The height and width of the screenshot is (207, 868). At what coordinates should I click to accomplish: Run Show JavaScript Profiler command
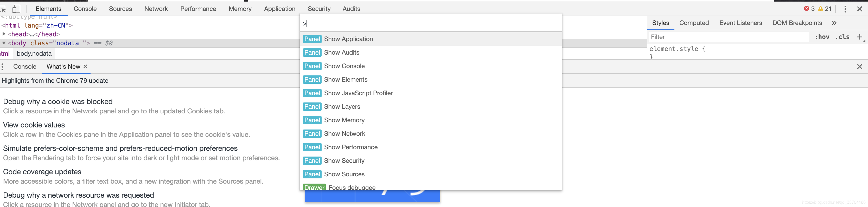[431, 93]
